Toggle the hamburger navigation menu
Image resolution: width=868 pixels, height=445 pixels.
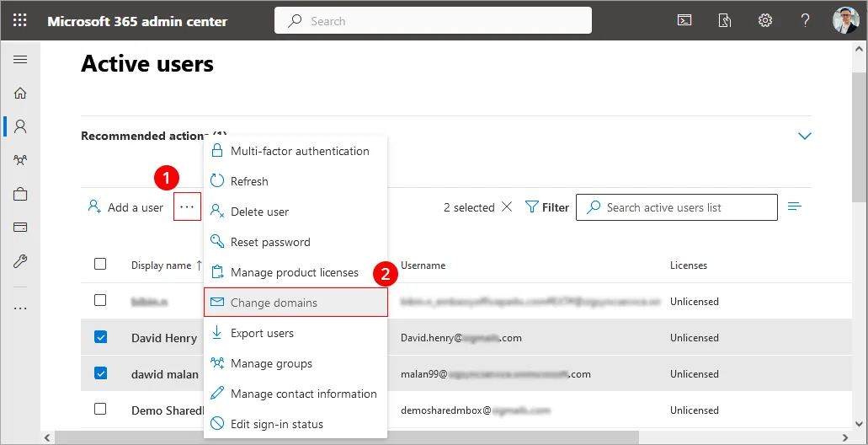coord(20,59)
